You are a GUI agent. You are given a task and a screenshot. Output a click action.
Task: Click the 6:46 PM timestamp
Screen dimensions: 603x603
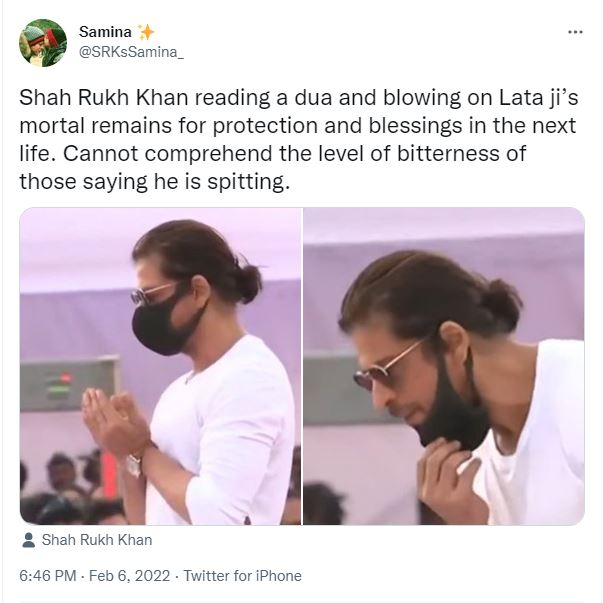(48, 576)
